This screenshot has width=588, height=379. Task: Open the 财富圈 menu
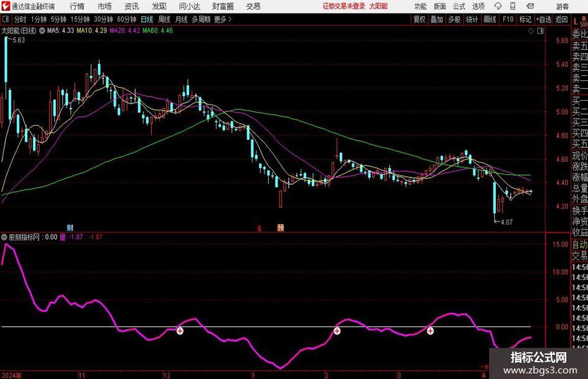[223, 6]
